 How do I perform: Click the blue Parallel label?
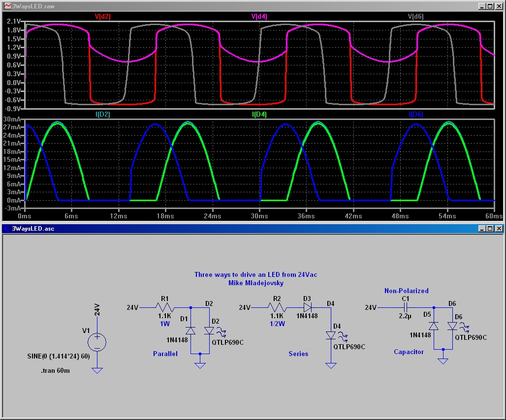[x=165, y=354]
